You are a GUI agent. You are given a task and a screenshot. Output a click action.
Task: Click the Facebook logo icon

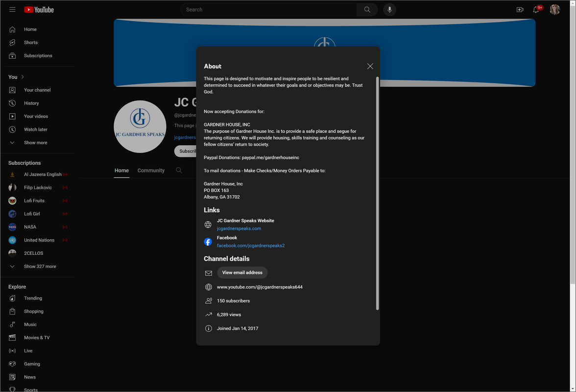click(x=208, y=242)
